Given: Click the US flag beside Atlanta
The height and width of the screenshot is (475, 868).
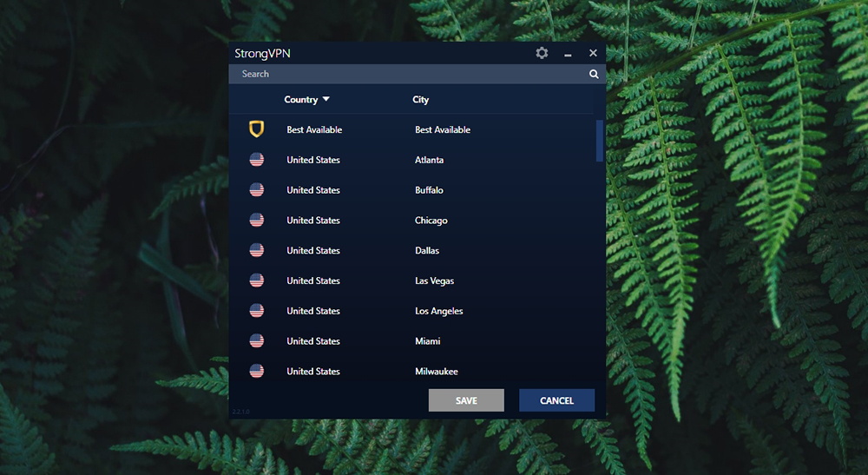Looking at the screenshot, I should pyautogui.click(x=256, y=160).
